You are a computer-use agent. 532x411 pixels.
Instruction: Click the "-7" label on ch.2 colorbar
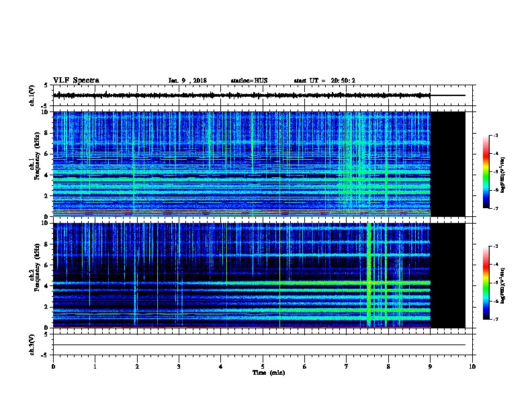tap(495, 319)
